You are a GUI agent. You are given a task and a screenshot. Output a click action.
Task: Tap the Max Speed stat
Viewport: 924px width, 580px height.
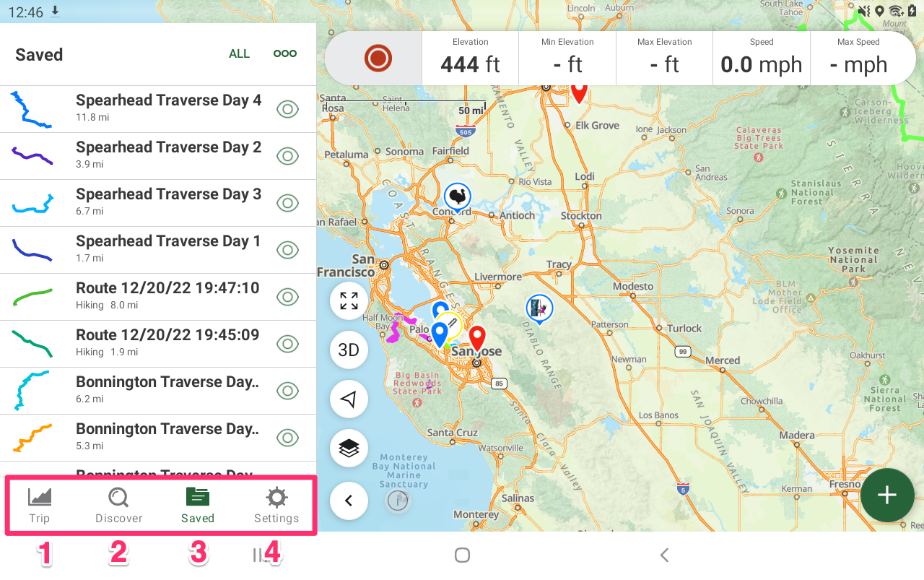(x=858, y=58)
